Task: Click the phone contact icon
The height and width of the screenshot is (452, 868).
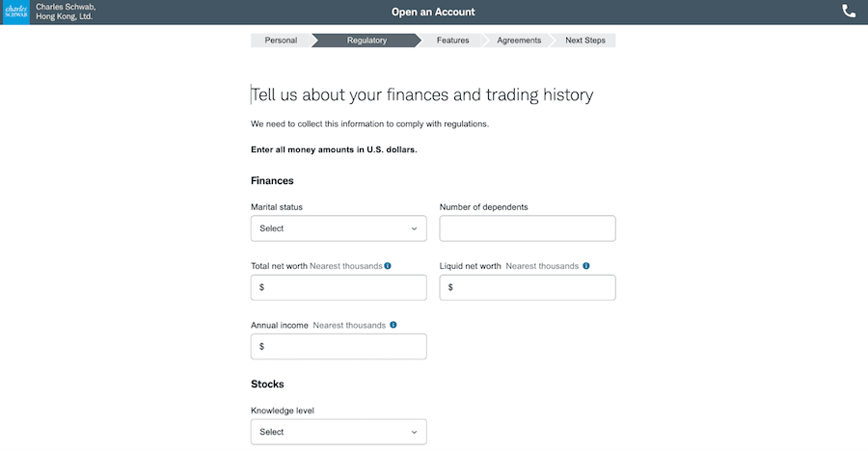Action: pos(849,12)
